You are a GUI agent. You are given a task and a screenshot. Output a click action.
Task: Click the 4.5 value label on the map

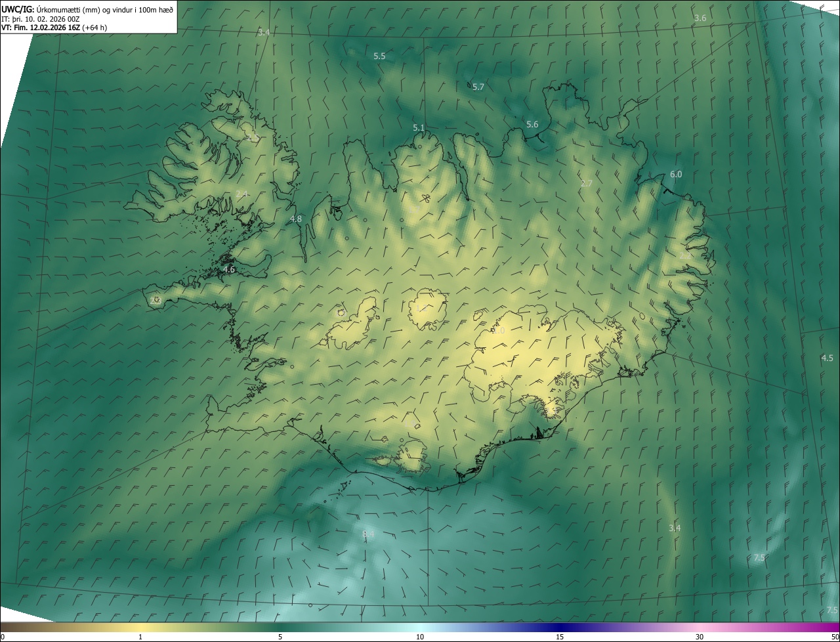(x=828, y=358)
